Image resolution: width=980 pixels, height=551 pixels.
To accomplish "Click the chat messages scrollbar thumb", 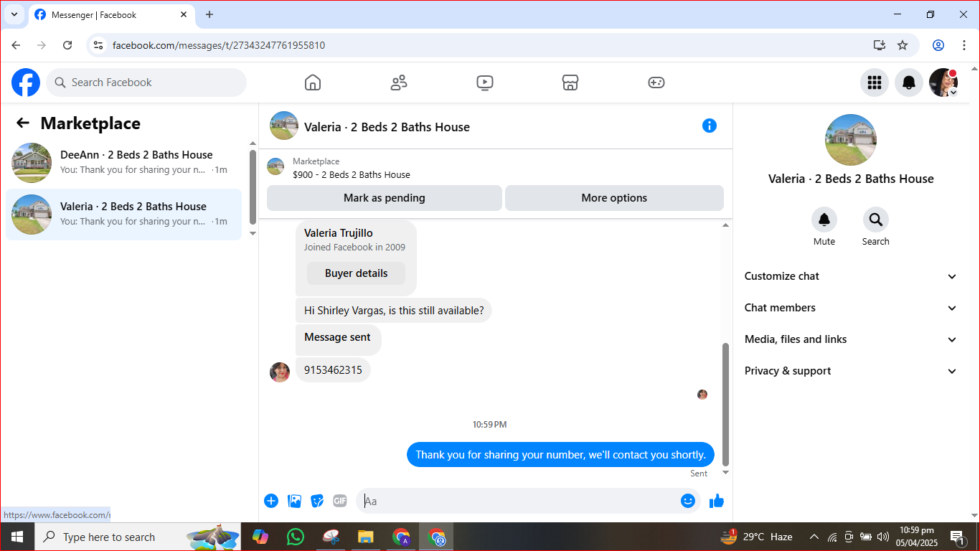I will coord(725,405).
